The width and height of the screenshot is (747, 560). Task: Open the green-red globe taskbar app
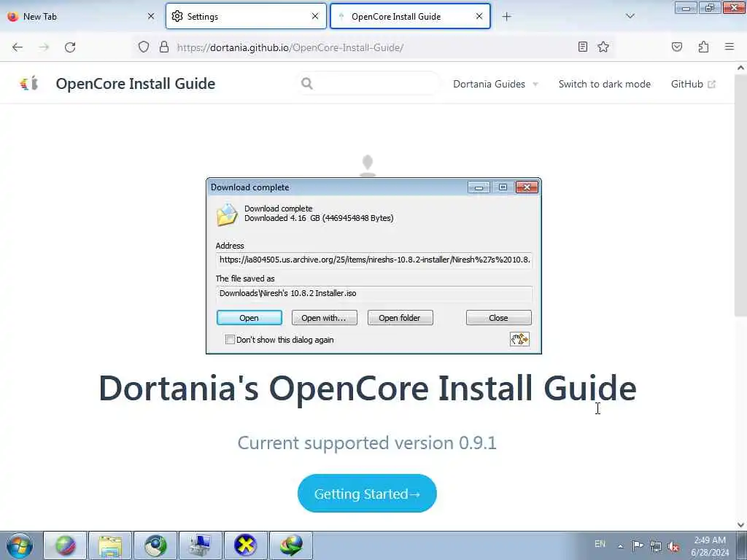coord(65,545)
